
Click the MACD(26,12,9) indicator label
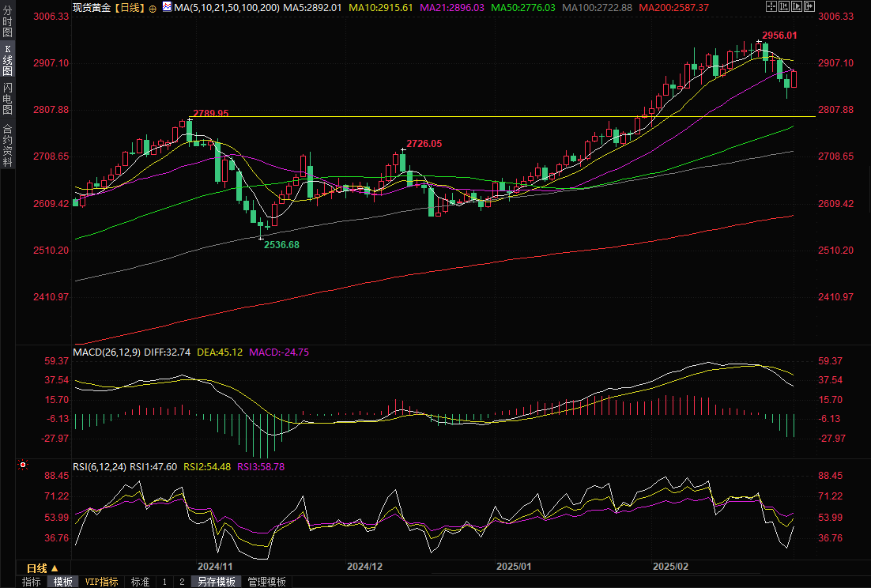[x=106, y=352]
